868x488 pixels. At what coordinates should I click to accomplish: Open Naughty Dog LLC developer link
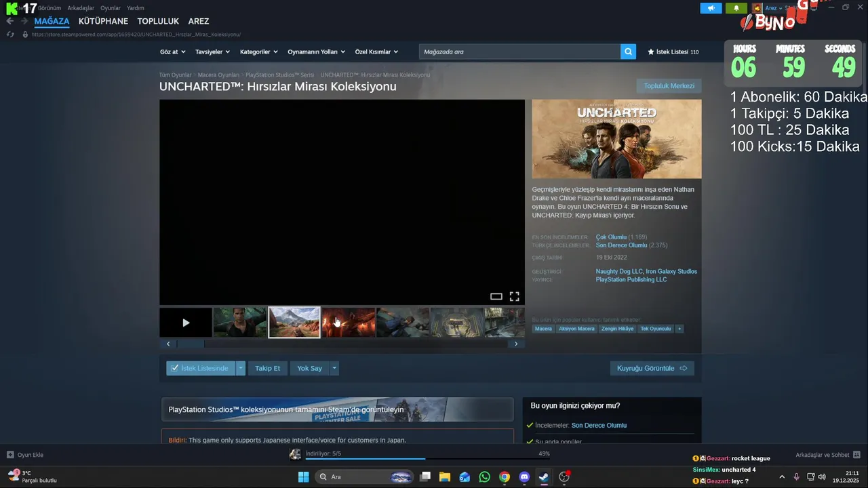pyautogui.click(x=619, y=271)
